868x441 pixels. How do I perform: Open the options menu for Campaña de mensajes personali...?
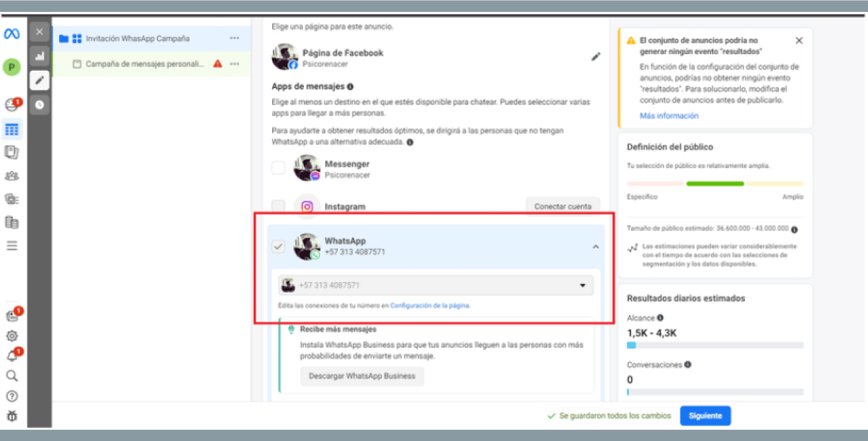234,64
